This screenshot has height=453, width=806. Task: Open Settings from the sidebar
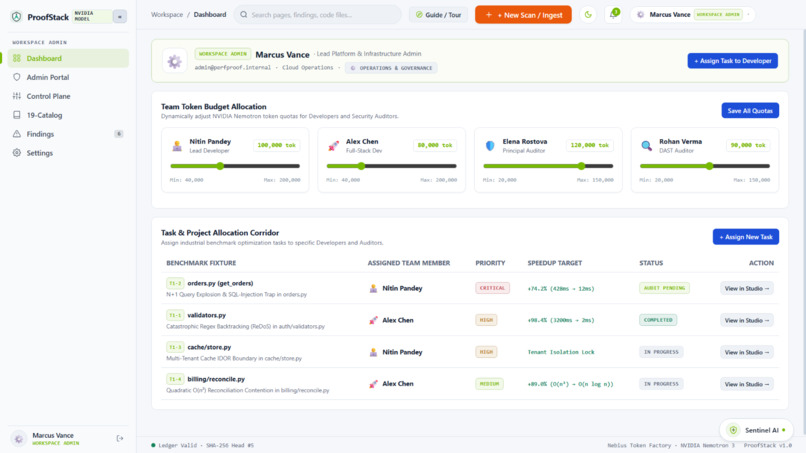tap(68, 153)
